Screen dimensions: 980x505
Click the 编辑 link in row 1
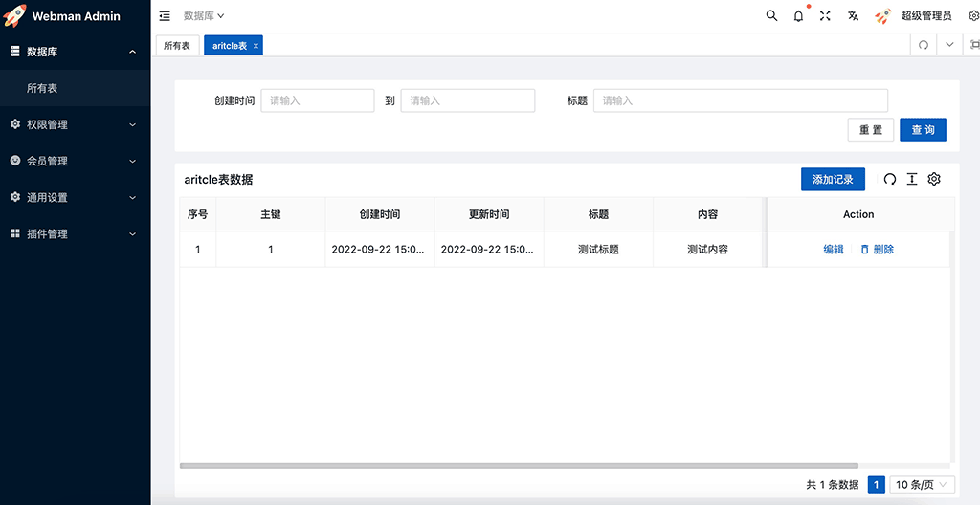(834, 250)
